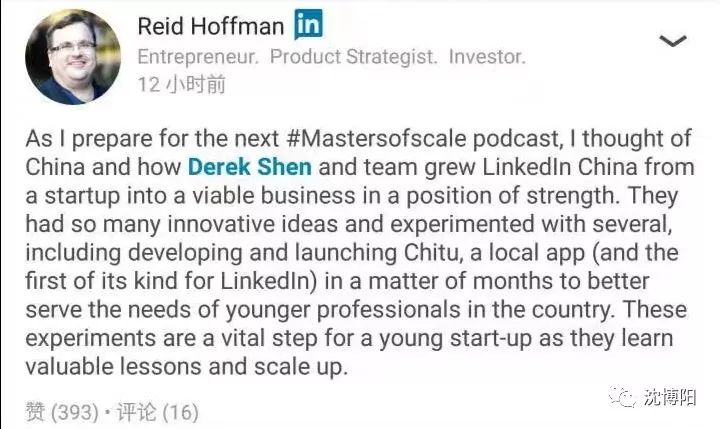Click "Product Strategist." in the headline
The height and width of the screenshot is (429, 720).
[x=354, y=57]
